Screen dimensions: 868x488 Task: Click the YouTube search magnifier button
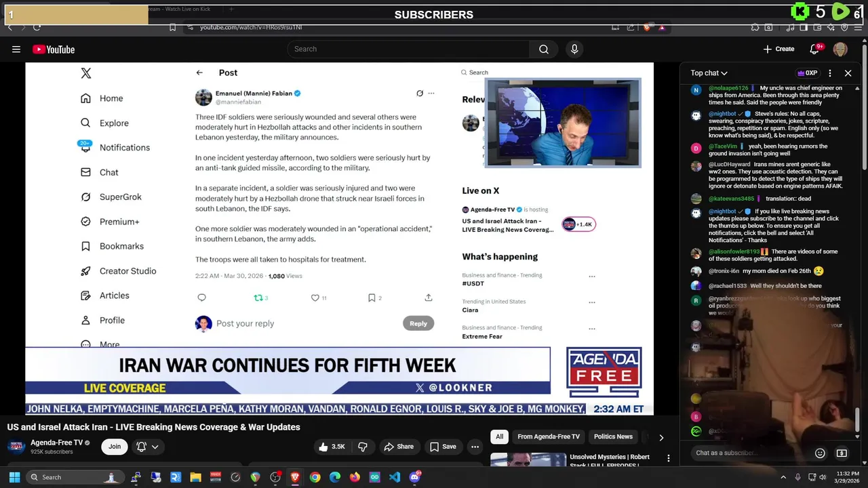(x=543, y=49)
